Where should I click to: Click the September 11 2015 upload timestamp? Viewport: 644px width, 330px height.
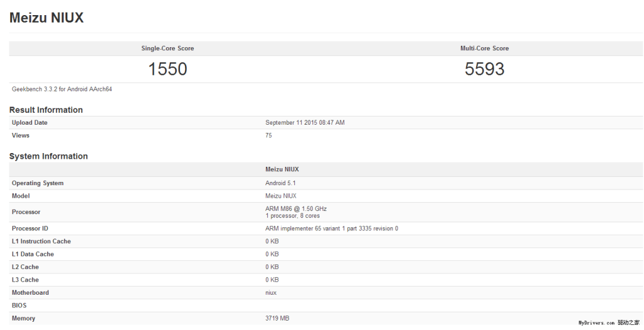305,123
